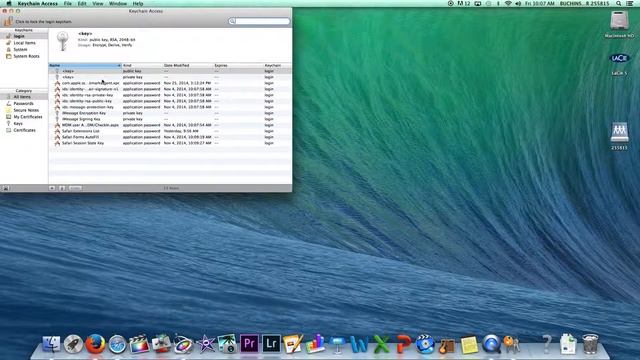
Task: Launch Safari from the Dock
Action: [117, 344]
